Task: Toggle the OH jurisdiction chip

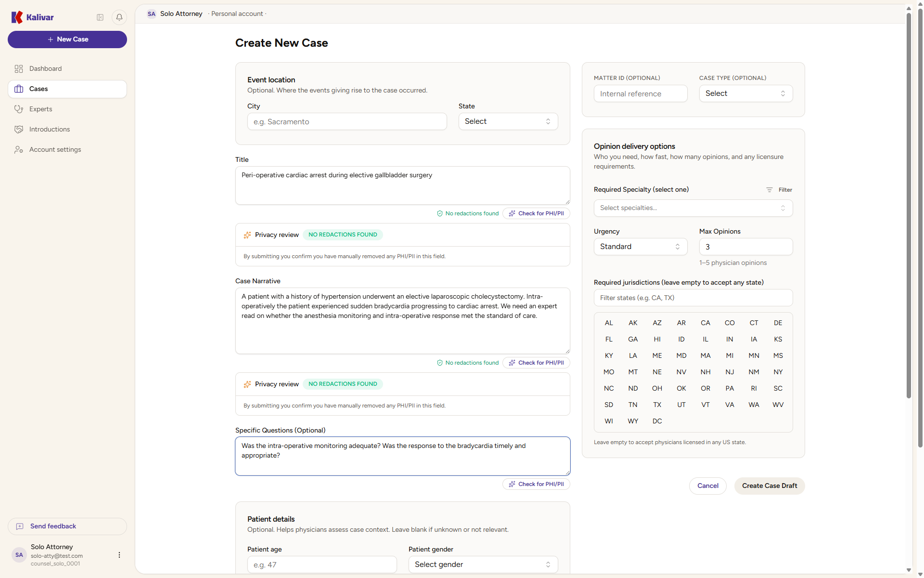Action: coord(657,389)
